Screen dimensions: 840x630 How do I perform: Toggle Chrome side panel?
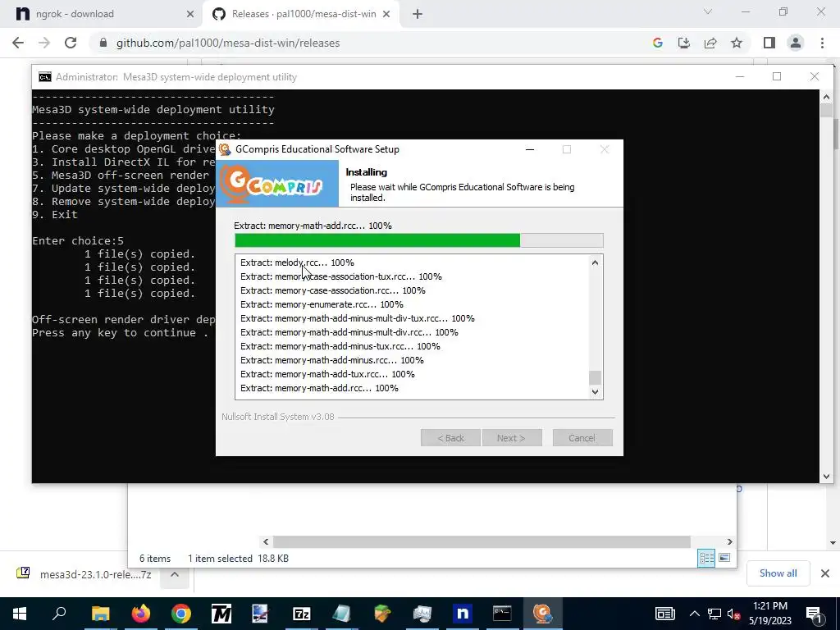click(x=769, y=43)
